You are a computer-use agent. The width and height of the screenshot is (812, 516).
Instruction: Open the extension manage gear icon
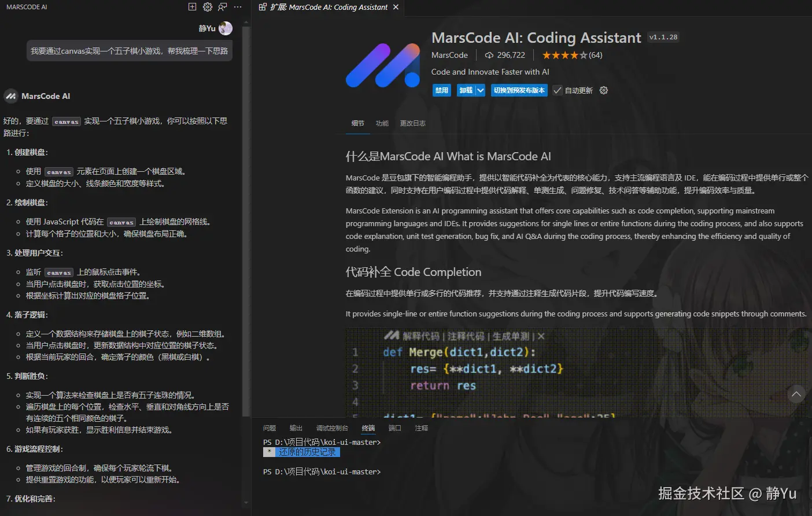[x=604, y=90]
